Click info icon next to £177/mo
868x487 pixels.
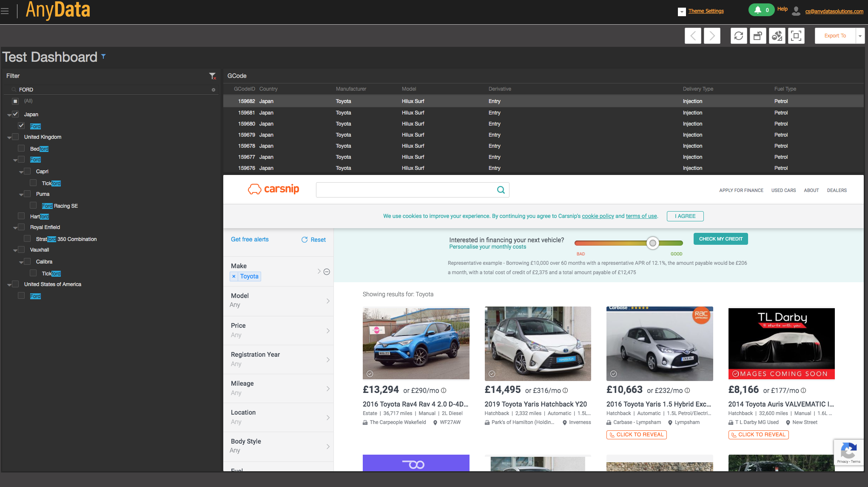[803, 390]
